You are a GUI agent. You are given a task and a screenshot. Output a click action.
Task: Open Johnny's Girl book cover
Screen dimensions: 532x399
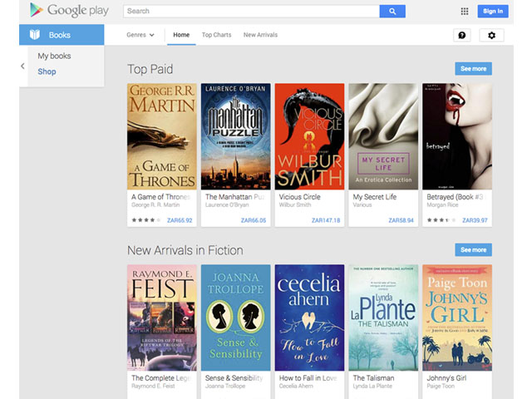coord(457,318)
